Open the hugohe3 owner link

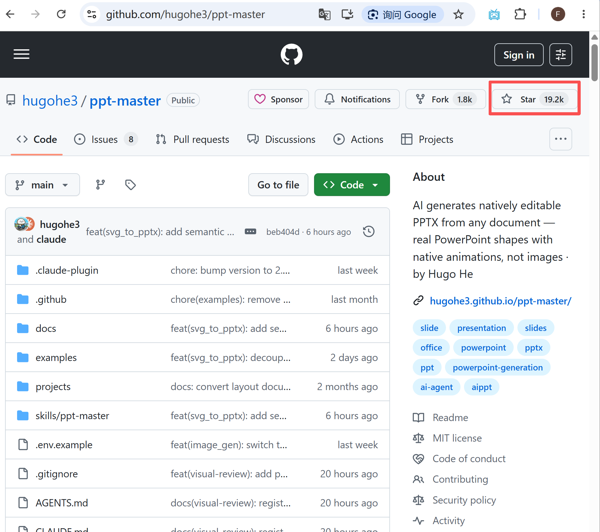click(50, 101)
